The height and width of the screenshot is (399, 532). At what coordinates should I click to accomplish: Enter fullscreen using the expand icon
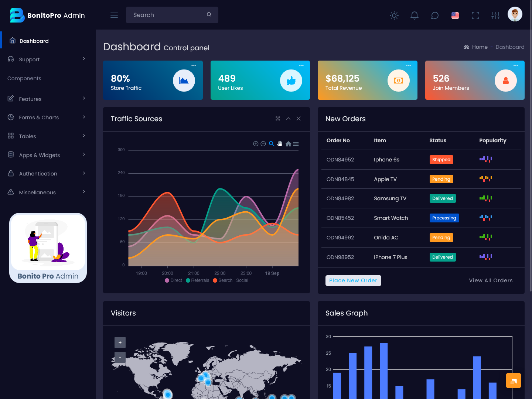click(x=475, y=16)
